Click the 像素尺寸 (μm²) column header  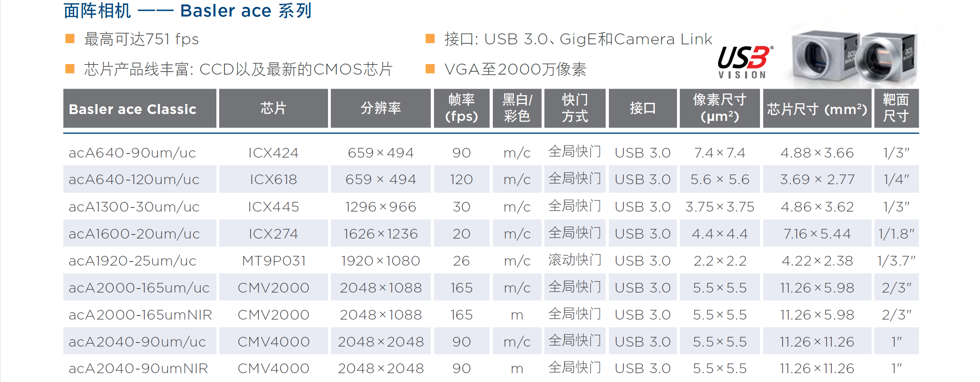(720, 109)
